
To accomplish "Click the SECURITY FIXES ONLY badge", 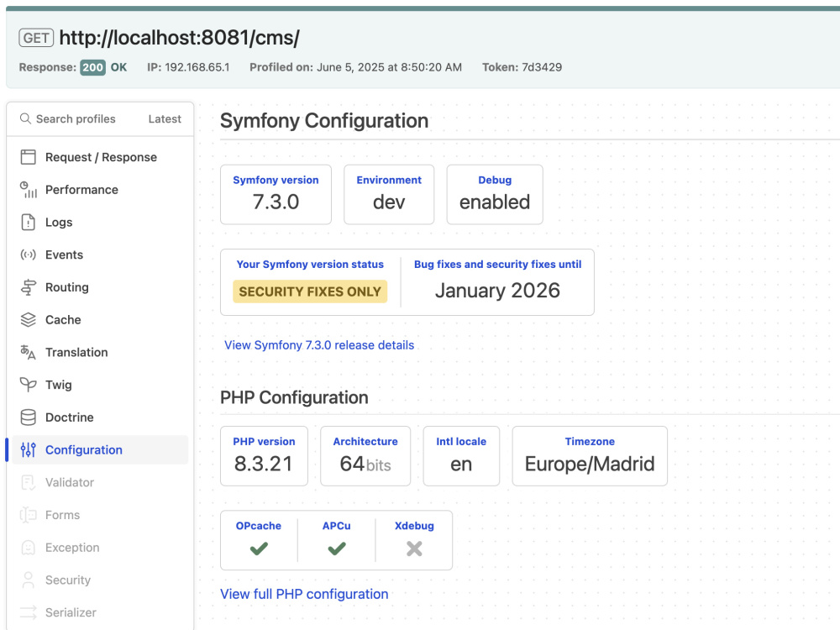I will pos(310,291).
